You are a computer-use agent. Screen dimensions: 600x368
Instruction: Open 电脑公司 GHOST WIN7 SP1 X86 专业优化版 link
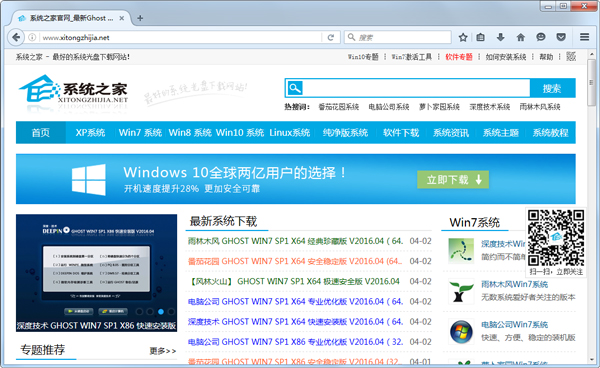tap(295, 342)
